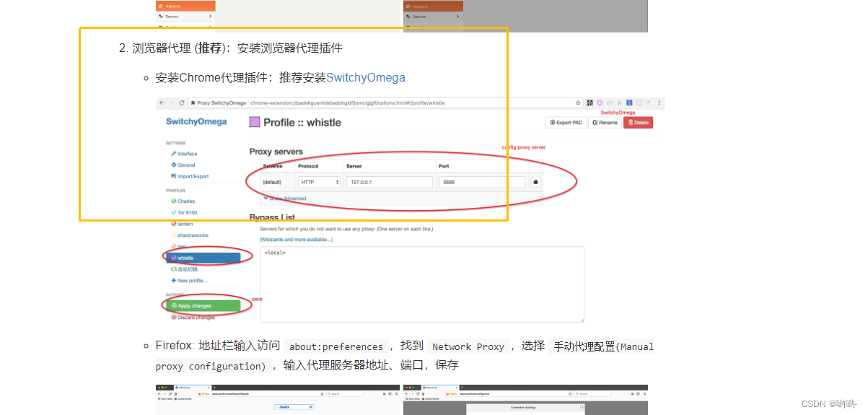This screenshot has width=868, height=415.
Task: Select the Tor 9150 profile
Action: (184, 213)
